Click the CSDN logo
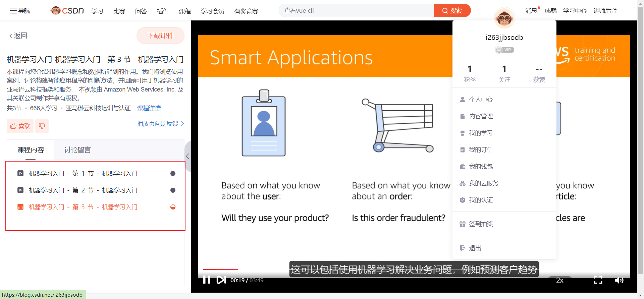Viewport: 644px width, 299px height. pos(67,10)
